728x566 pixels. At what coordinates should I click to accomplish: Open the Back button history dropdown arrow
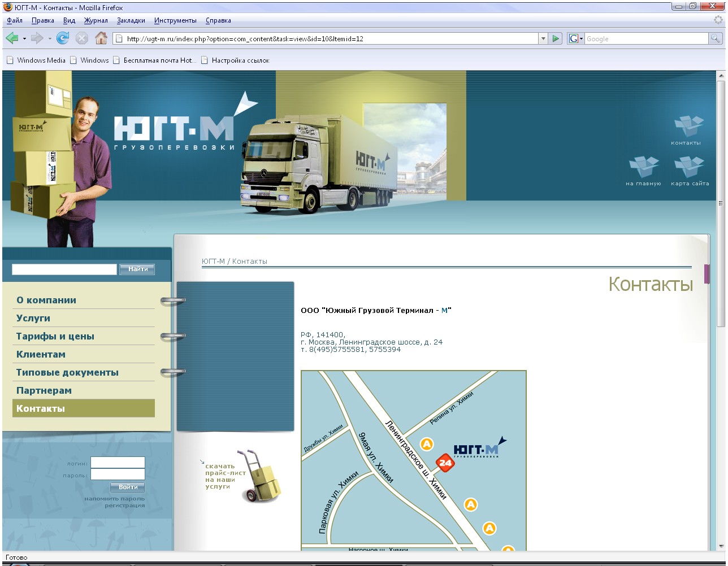24,38
